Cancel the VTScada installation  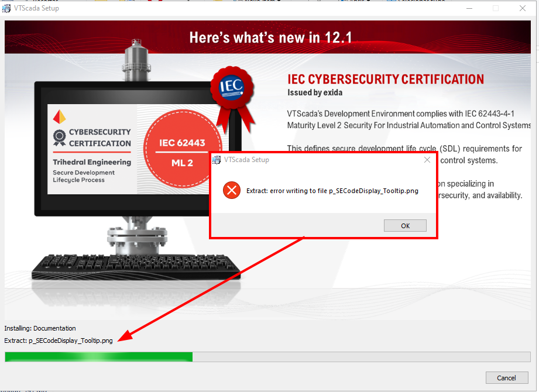coord(507,377)
